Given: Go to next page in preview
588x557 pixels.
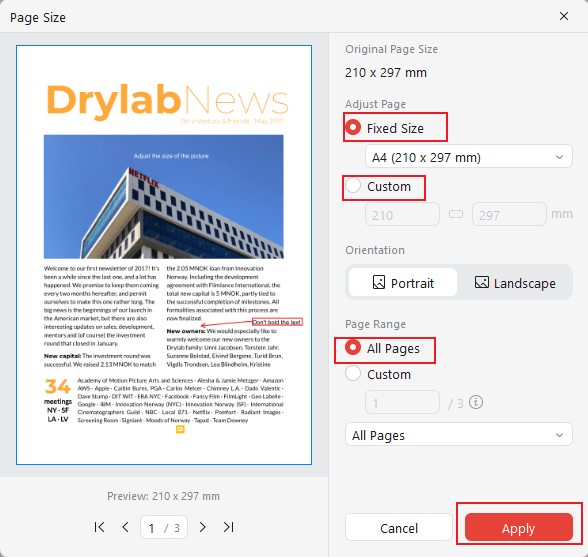Looking at the screenshot, I should (x=202, y=527).
